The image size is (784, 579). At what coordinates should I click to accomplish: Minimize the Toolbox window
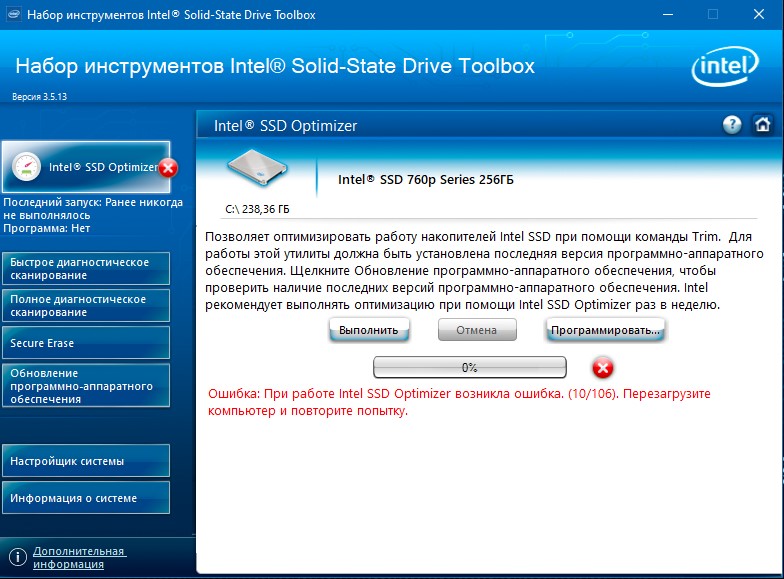click(x=668, y=14)
